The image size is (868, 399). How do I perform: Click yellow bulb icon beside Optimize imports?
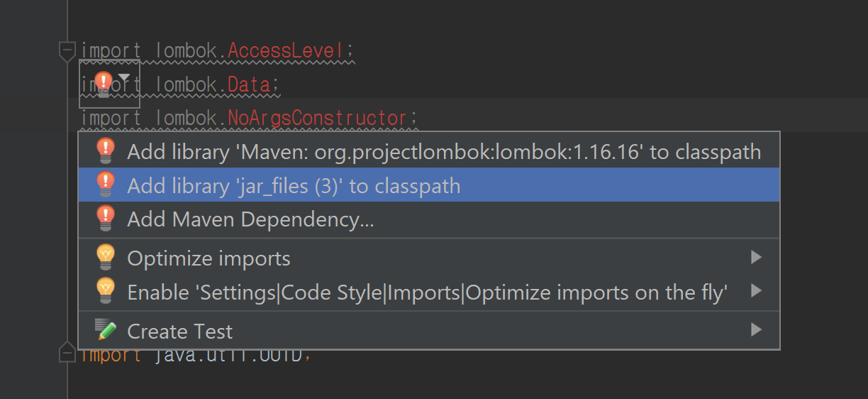click(105, 257)
